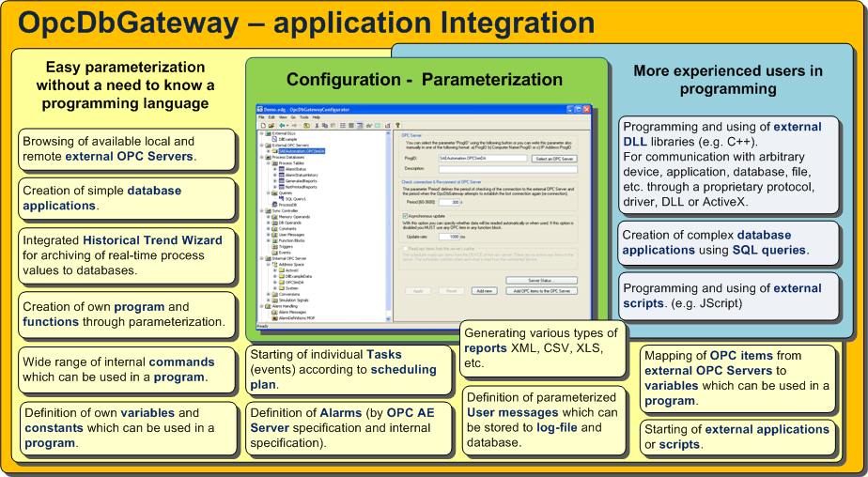
Task: Open the Edit menu
Action: tap(271, 117)
